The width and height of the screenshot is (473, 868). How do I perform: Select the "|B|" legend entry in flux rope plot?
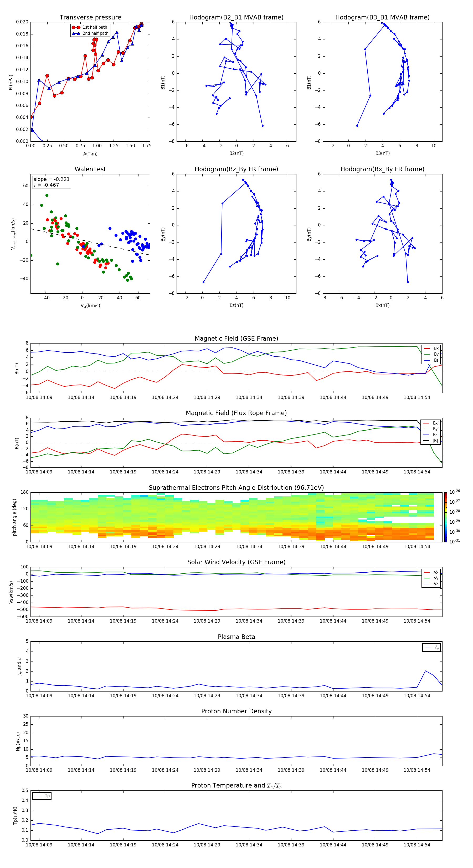(431, 441)
